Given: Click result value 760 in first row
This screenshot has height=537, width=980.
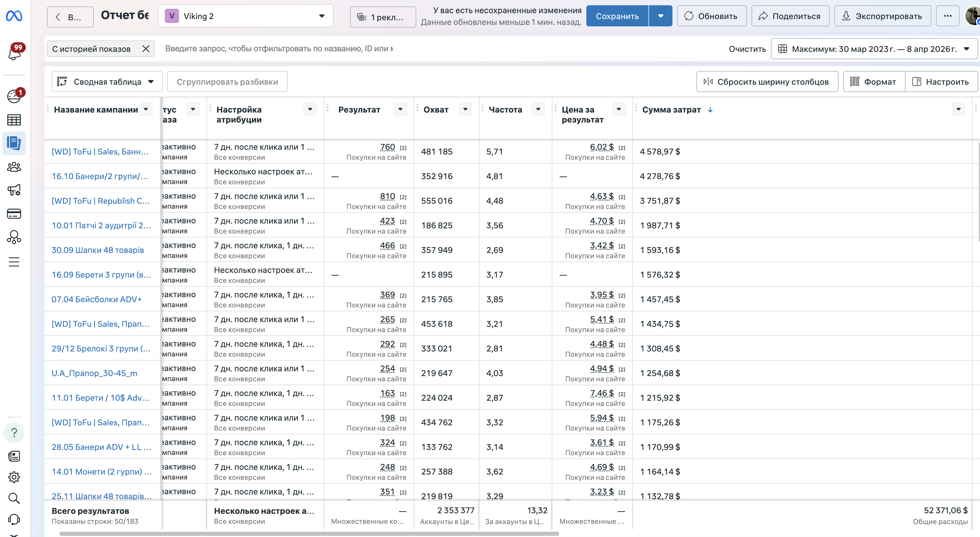Looking at the screenshot, I should 387,147.
